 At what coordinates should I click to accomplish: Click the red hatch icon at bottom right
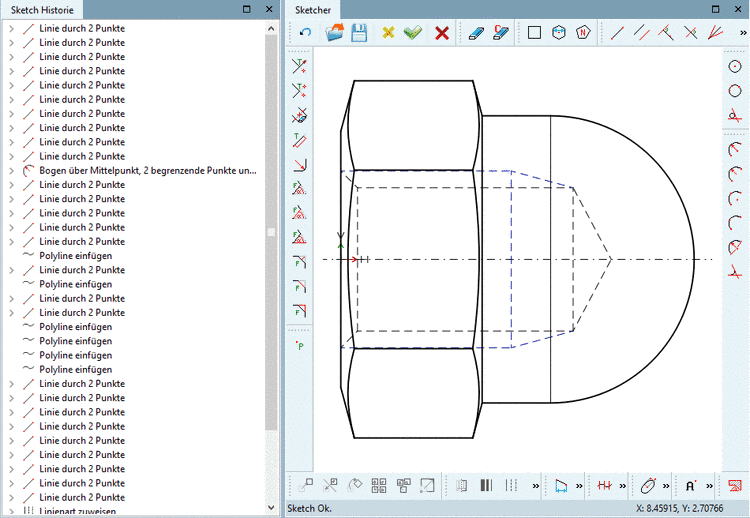point(735,486)
